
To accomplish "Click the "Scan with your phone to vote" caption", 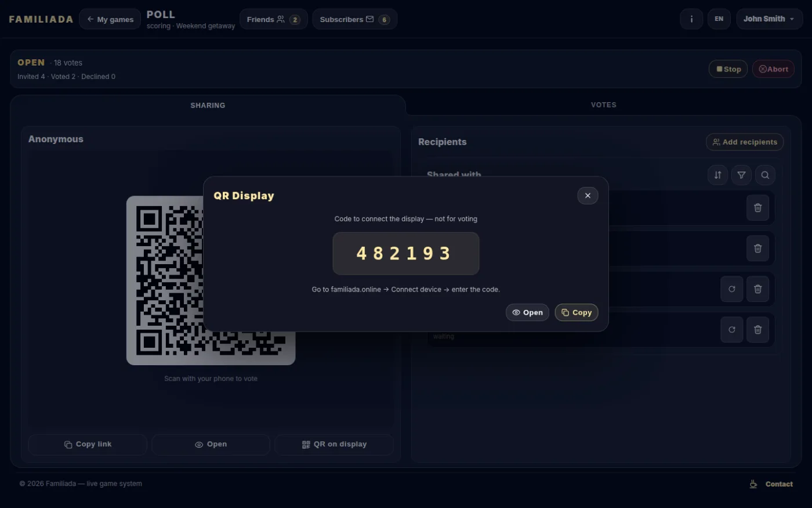I will (x=211, y=379).
